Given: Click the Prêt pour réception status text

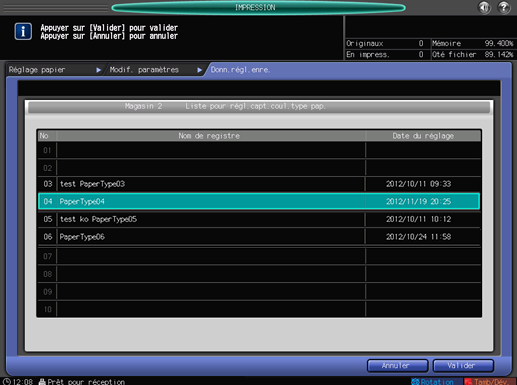Looking at the screenshot, I should pos(86,382).
